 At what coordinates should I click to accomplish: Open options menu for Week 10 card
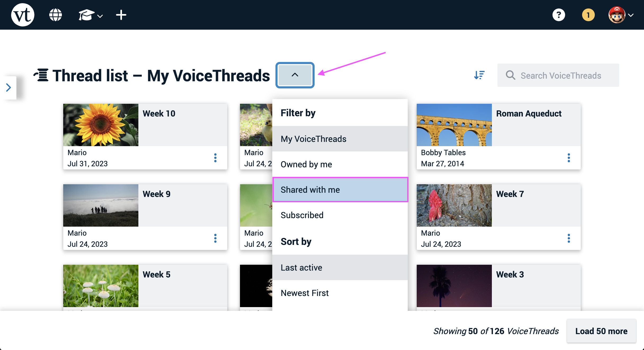(215, 158)
